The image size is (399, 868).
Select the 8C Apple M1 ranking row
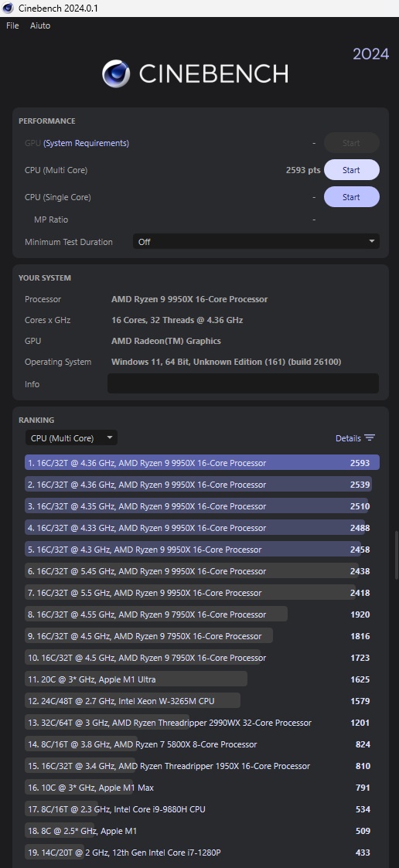(x=203, y=830)
